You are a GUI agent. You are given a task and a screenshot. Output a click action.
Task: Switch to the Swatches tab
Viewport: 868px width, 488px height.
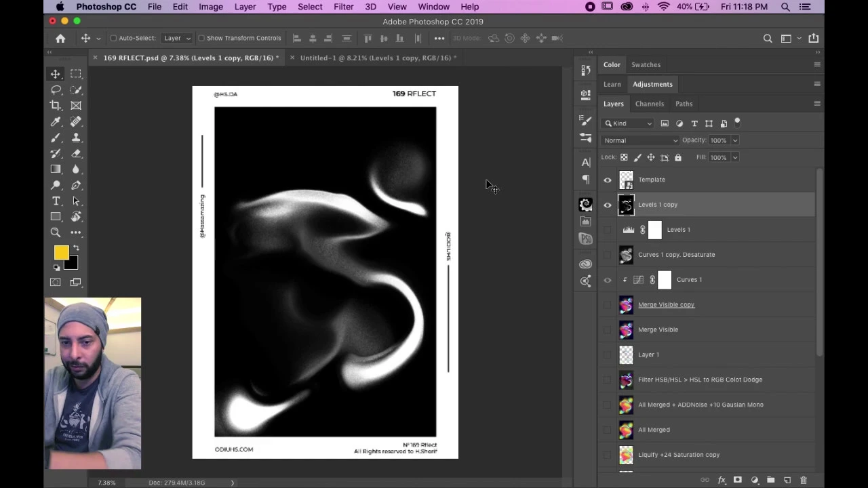coord(646,64)
